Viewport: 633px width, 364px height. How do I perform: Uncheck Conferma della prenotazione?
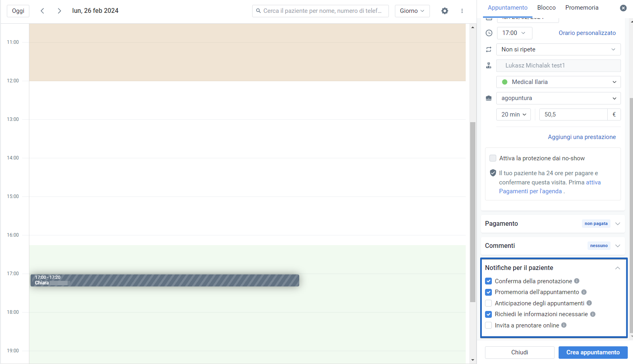488,281
